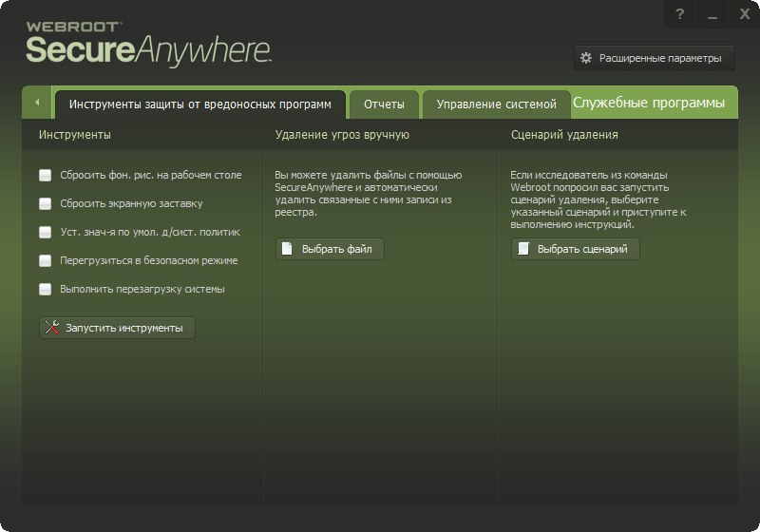This screenshot has width=760, height=532.
Task: Open Расширенные параметры settings
Action: 655,58
